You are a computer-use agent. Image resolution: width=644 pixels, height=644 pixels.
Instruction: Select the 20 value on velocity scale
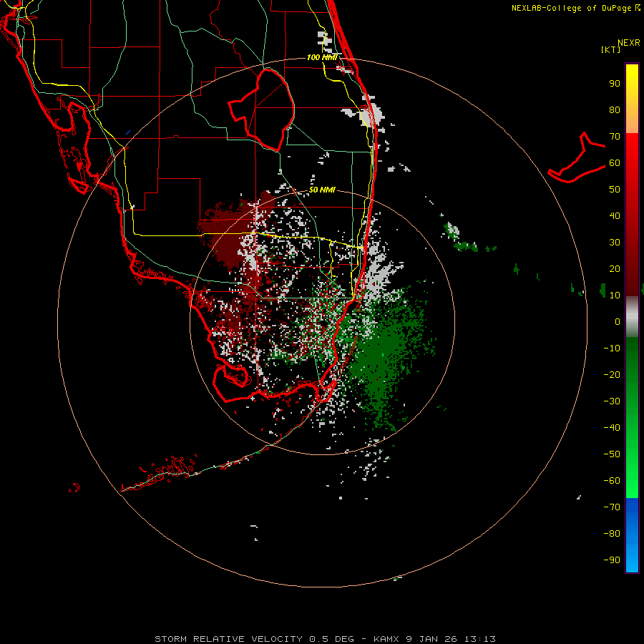click(615, 268)
